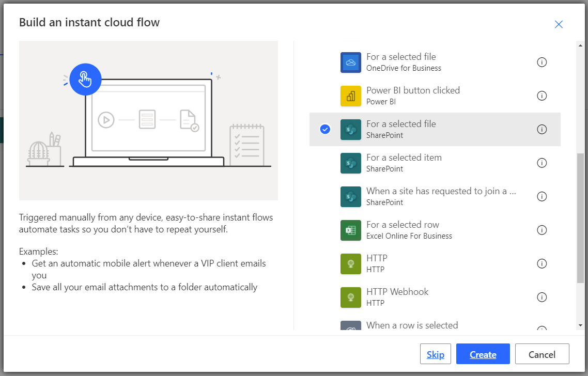
Task: Select 'When a row is selected' trigger
Action: pyautogui.click(x=412, y=325)
